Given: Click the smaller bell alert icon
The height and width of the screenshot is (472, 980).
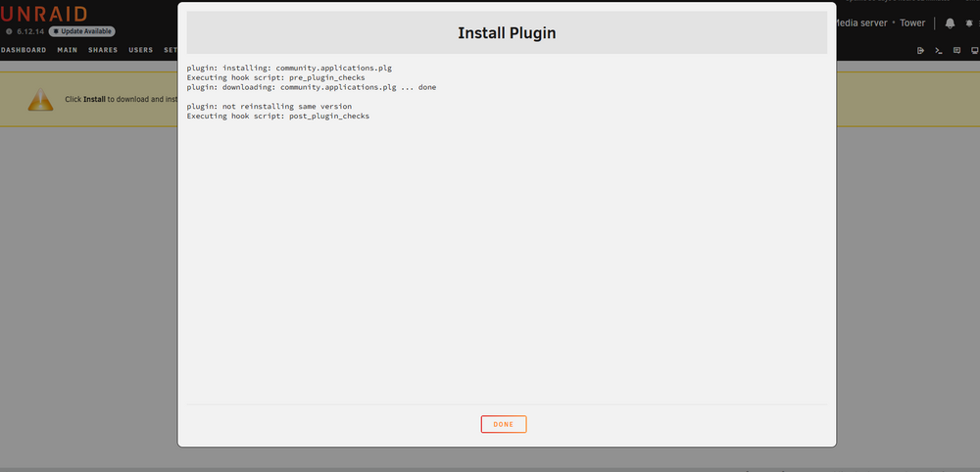Looking at the screenshot, I should pos(969,24).
